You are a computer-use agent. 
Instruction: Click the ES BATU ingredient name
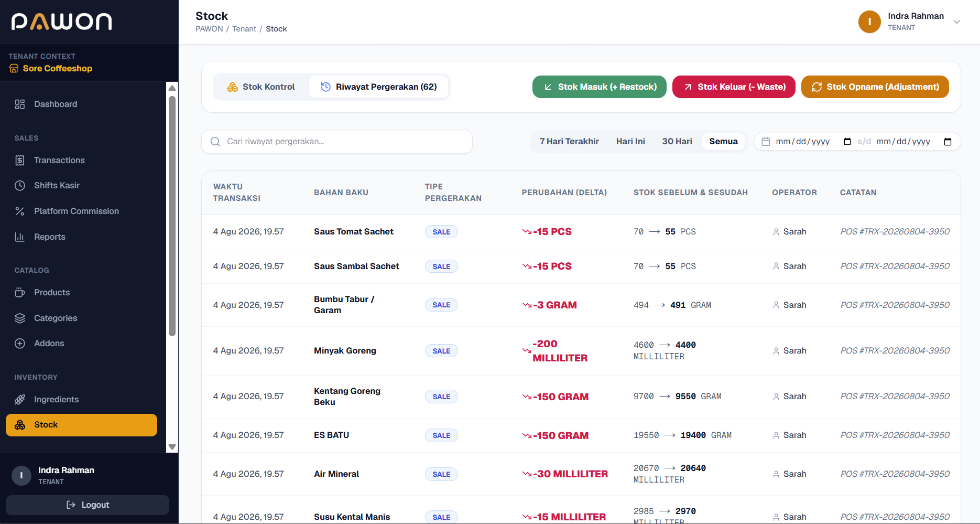point(331,435)
